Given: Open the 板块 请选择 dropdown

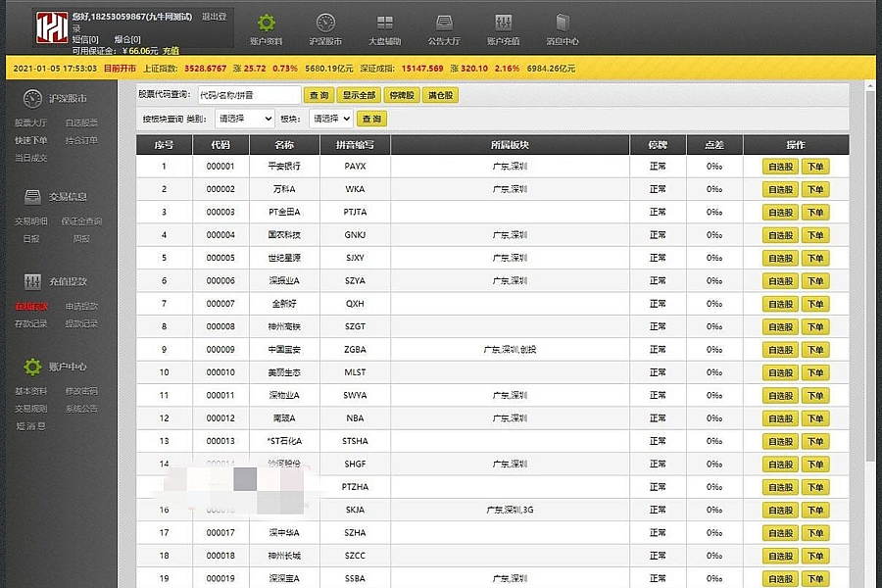Looking at the screenshot, I should (x=331, y=119).
